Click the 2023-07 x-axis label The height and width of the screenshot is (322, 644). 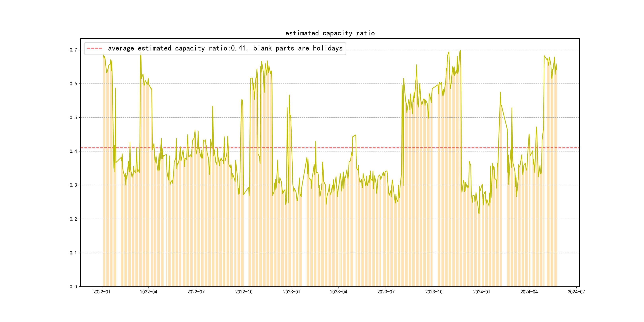coord(386,292)
